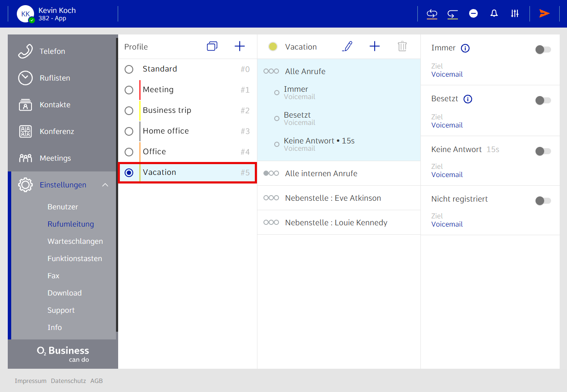The image size is (567, 392).
Task: Click the duplicate profile icon
Action: 212,47
